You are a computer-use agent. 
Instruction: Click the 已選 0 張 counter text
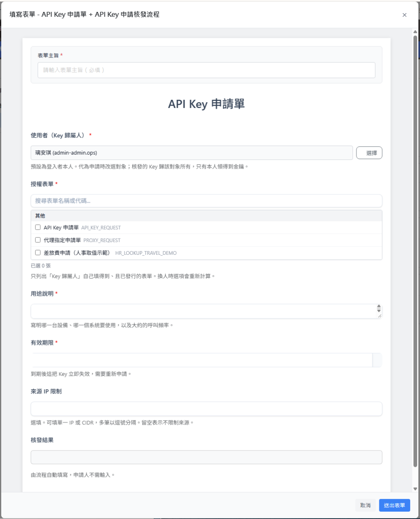click(41, 266)
